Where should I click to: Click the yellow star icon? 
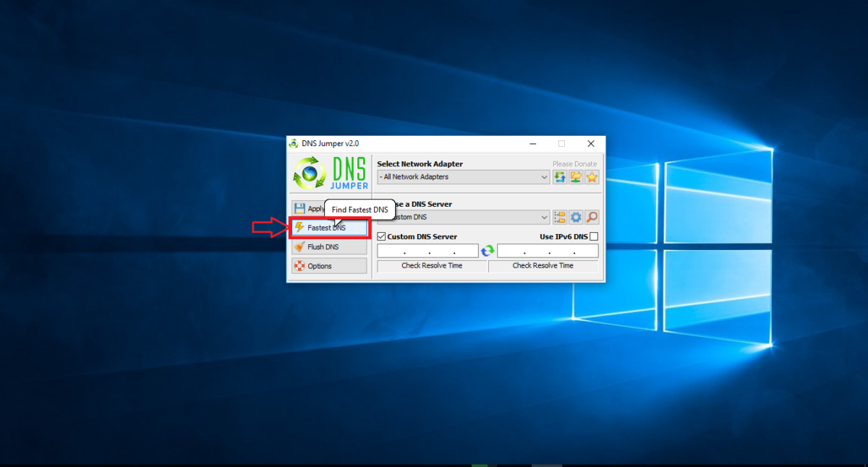pyautogui.click(x=592, y=177)
